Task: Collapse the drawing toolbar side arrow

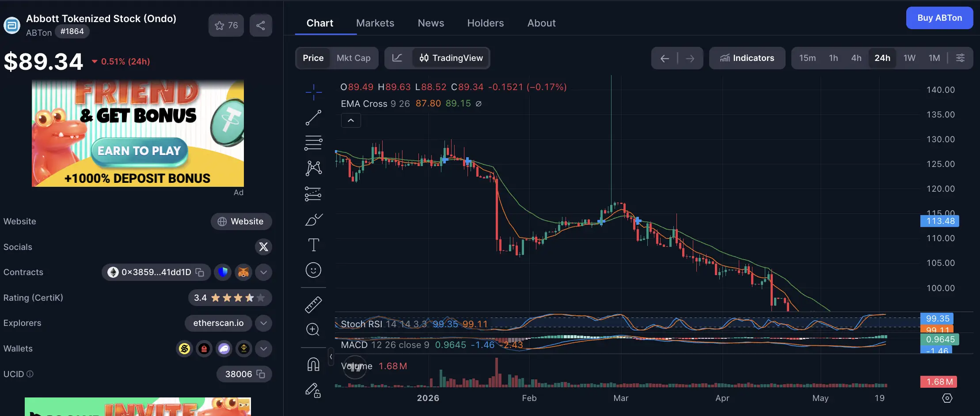Action: (x=330, y=356)
